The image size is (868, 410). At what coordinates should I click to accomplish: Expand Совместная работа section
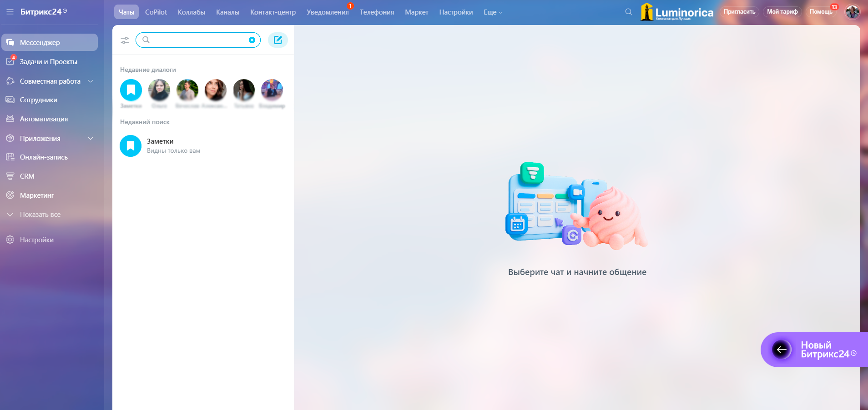pos(91,81)
